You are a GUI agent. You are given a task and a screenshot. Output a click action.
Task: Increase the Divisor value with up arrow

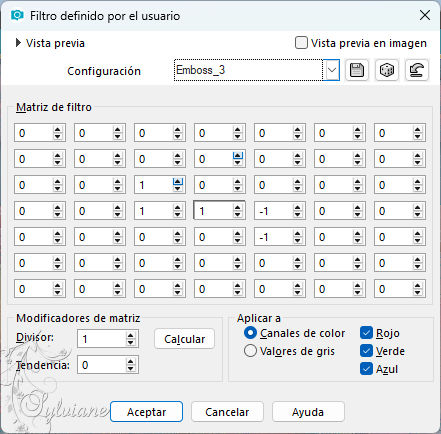[x=130, y=336]
